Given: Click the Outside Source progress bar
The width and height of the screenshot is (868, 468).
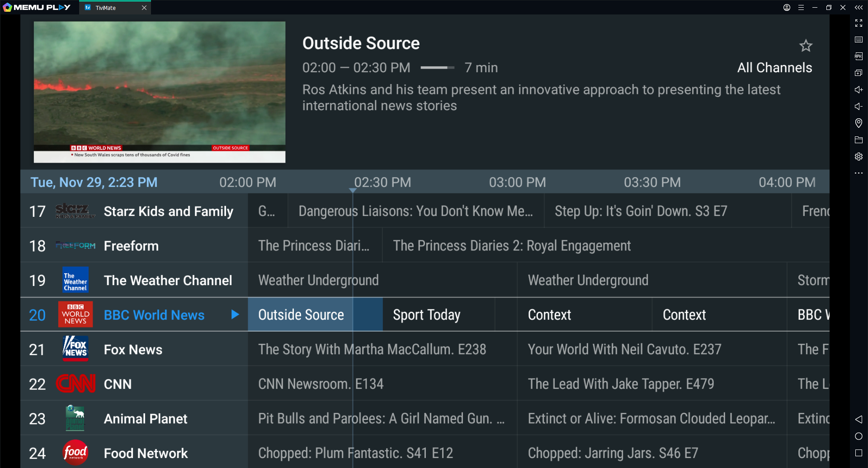Looking at the screenshot, I should [437, 68].
